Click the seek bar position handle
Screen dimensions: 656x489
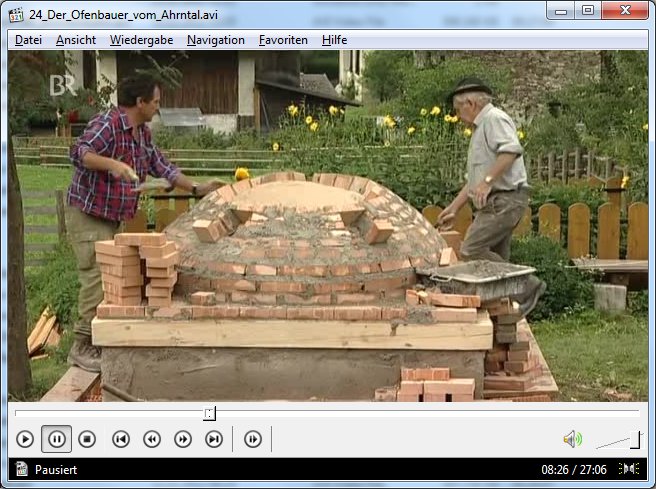[x=209, y=413]
